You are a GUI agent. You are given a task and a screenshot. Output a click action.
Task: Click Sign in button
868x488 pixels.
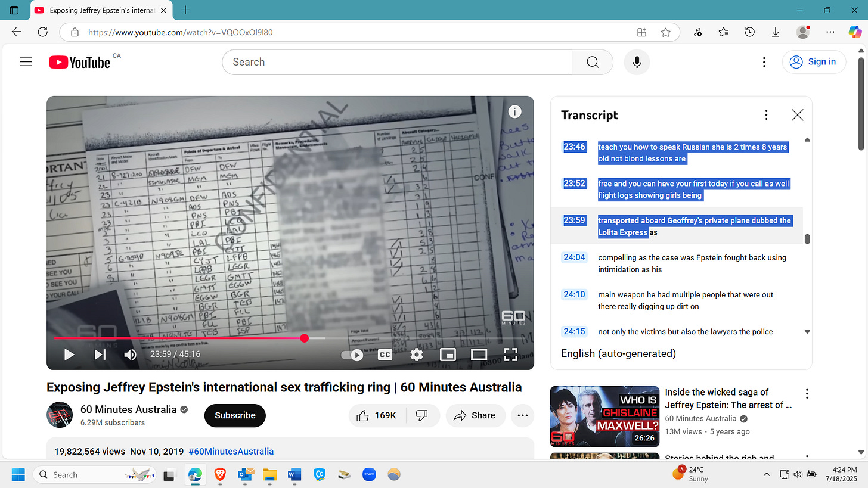click(x=814, y=62)
